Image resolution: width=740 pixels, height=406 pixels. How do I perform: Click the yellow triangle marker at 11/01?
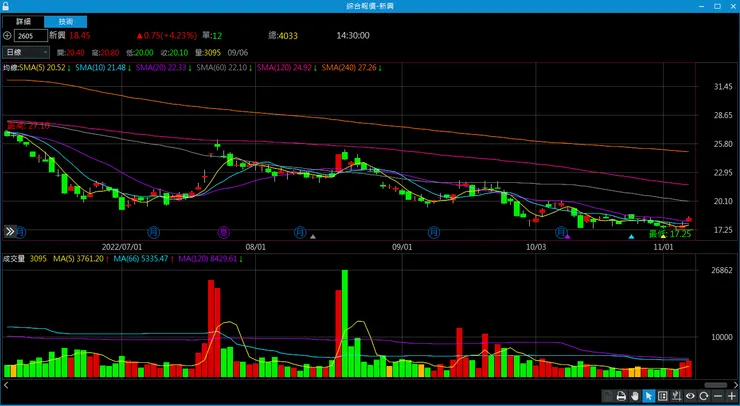663,236
